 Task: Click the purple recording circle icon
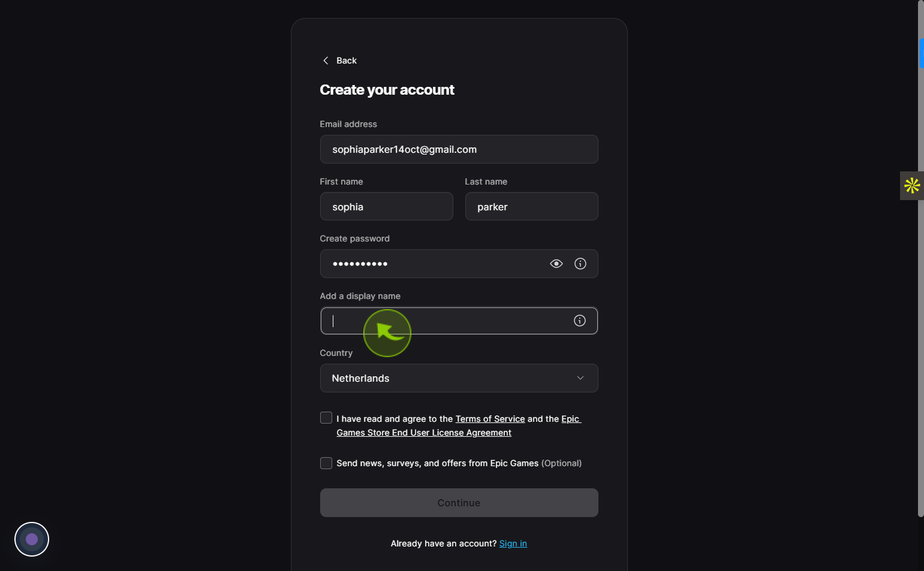32,539
